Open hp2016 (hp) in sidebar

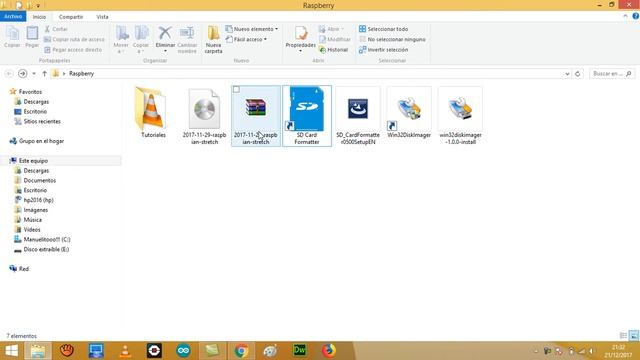[x=38, y=200]
